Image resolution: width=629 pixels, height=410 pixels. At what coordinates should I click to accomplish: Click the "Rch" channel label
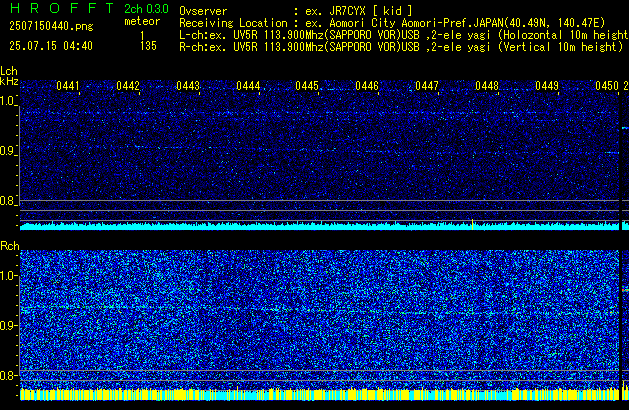coord(10,246)
